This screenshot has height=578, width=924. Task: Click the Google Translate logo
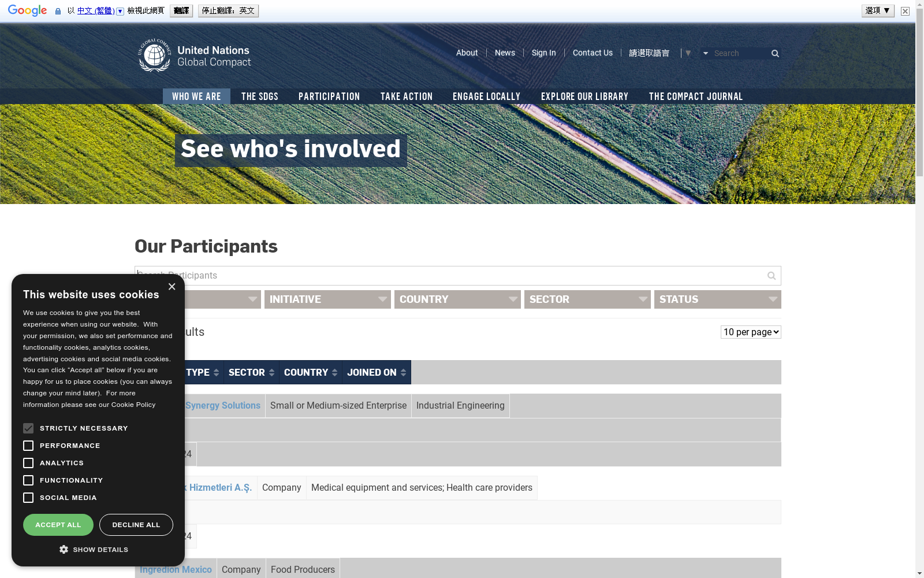click(27, 10)
